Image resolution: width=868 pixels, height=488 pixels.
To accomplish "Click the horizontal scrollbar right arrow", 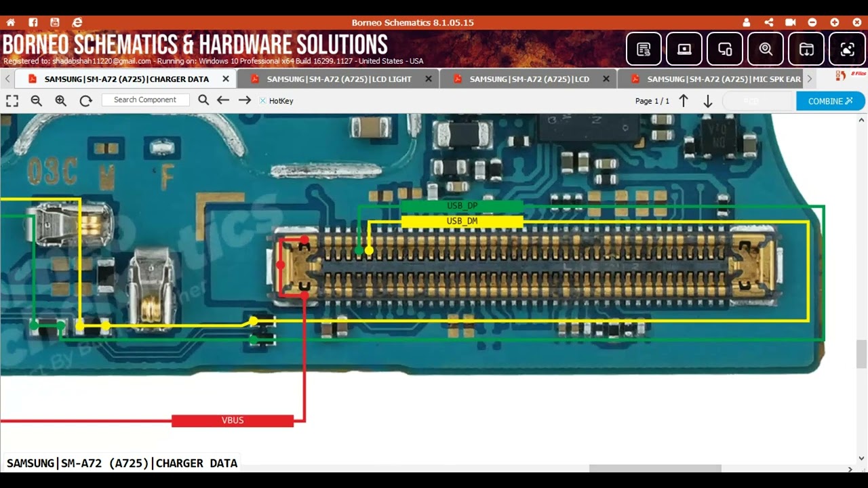I will click(850, 468).
